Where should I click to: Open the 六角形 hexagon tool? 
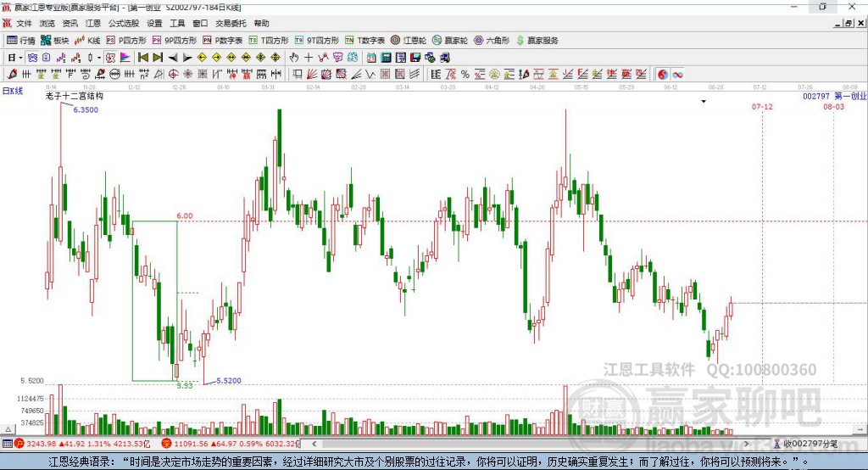(x=492, y=41)
